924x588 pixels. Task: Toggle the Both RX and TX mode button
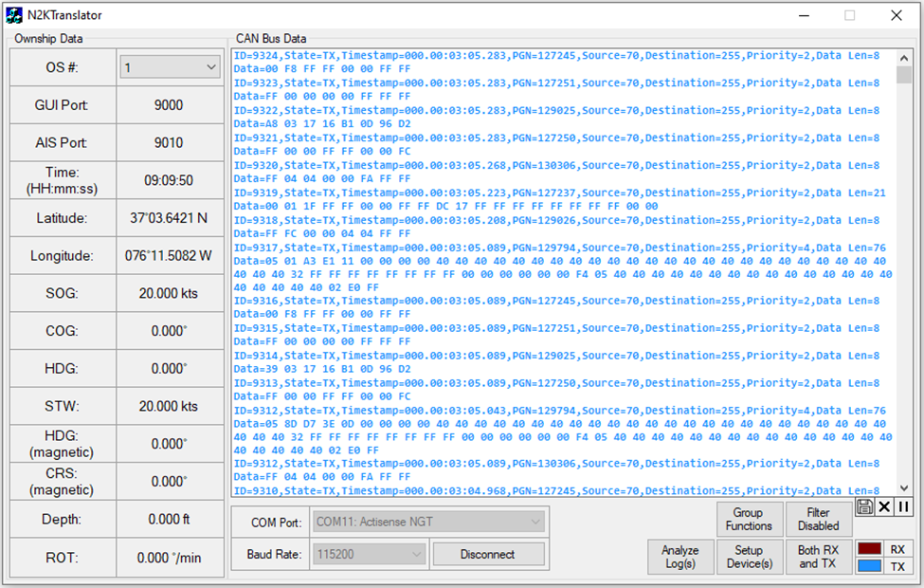[x=818, y=557]
